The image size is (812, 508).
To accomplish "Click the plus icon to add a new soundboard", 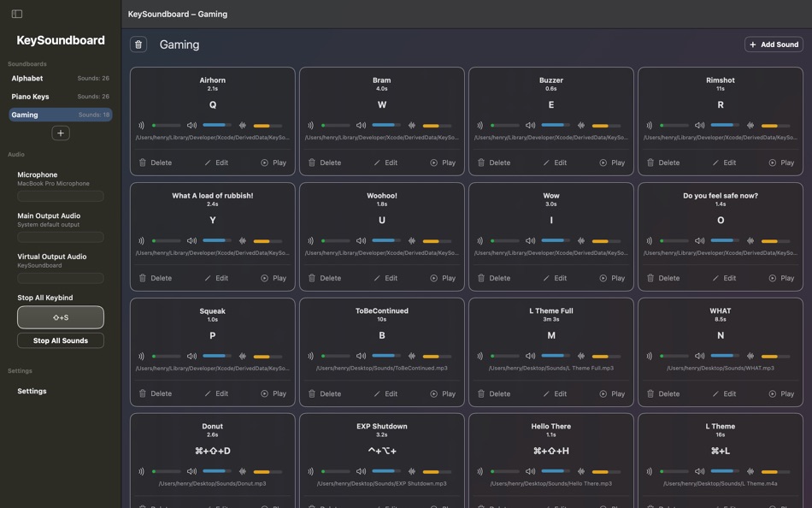I will 60,132.
